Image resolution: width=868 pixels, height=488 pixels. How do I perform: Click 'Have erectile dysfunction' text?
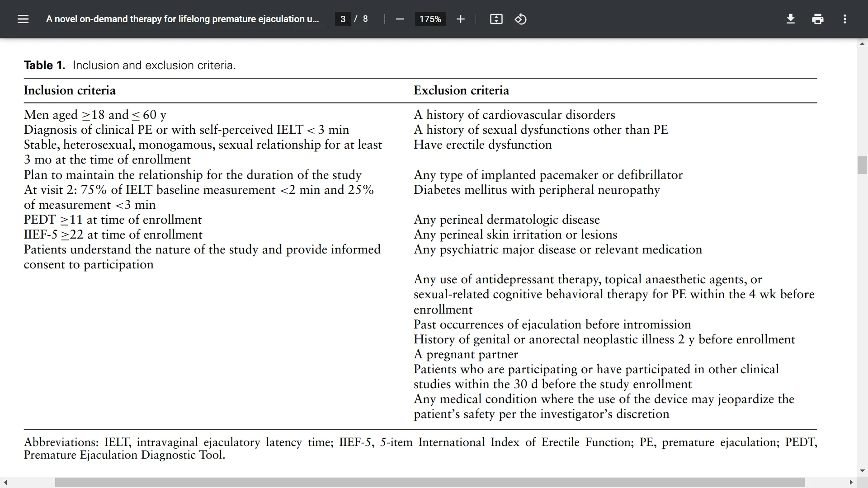[x=483, y=145]
